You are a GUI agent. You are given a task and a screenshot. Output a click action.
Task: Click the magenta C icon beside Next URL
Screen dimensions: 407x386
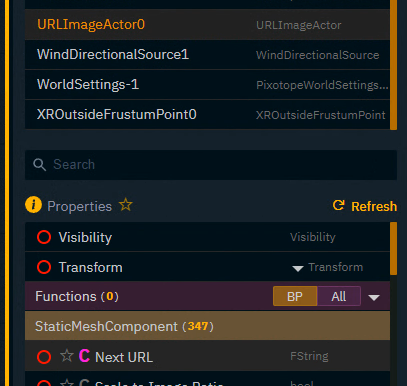click(84, 356)
